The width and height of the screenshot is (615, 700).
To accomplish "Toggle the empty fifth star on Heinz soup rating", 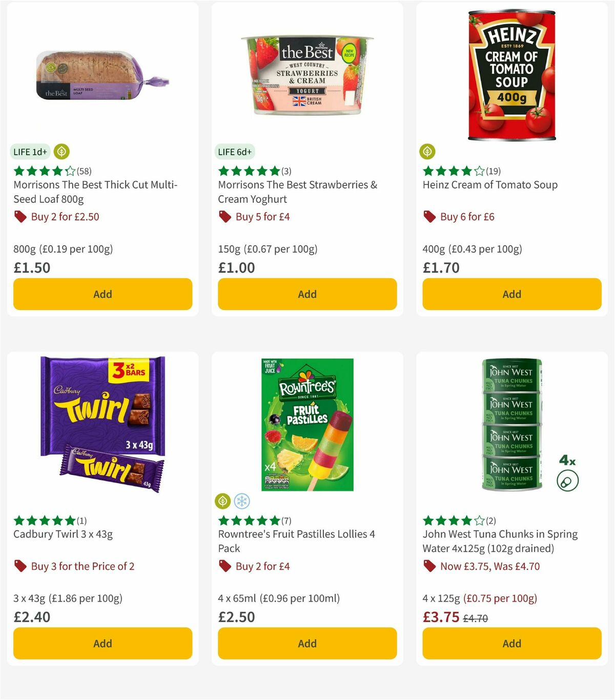I will tap(479, 171).
